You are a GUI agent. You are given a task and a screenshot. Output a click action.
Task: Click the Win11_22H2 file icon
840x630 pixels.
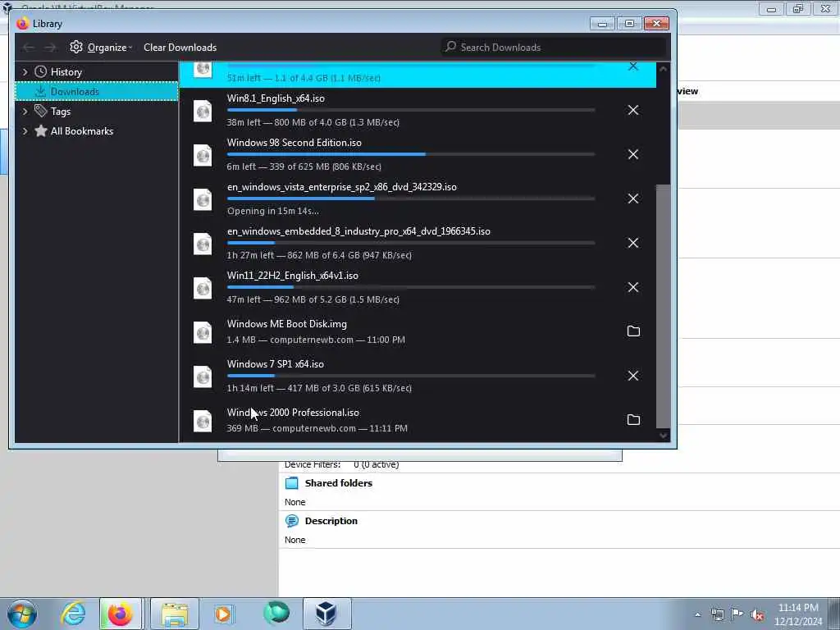[x=203, y=288]
